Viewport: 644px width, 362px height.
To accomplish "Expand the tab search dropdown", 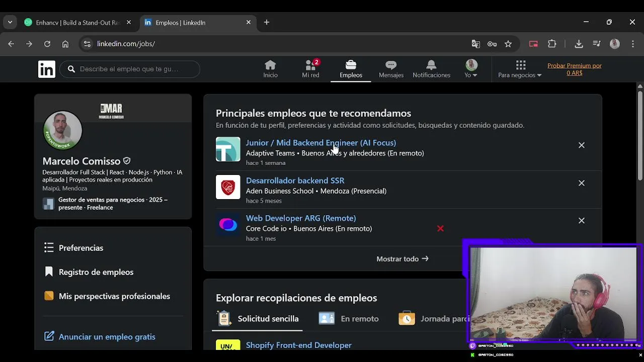I will tap(10, 22).
